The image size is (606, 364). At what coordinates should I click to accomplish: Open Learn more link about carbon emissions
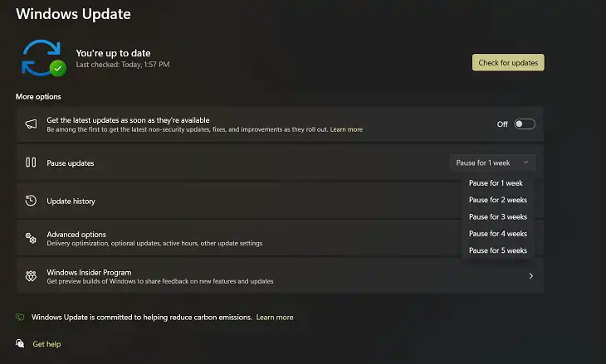pyautogui.click(x=275, y=318)
